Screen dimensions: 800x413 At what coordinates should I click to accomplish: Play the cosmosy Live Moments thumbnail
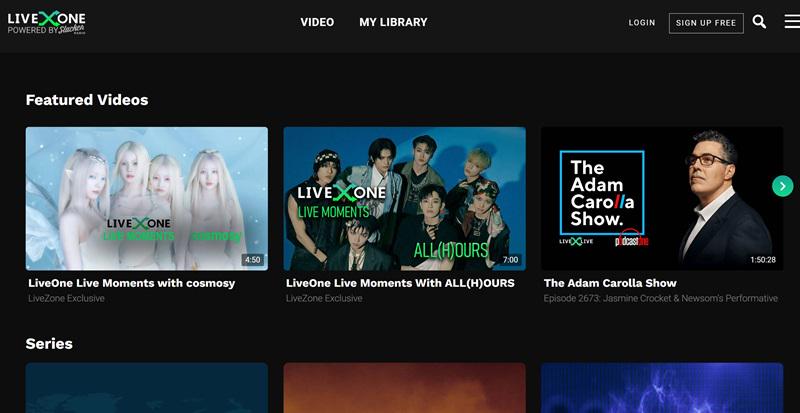[147, 199]
